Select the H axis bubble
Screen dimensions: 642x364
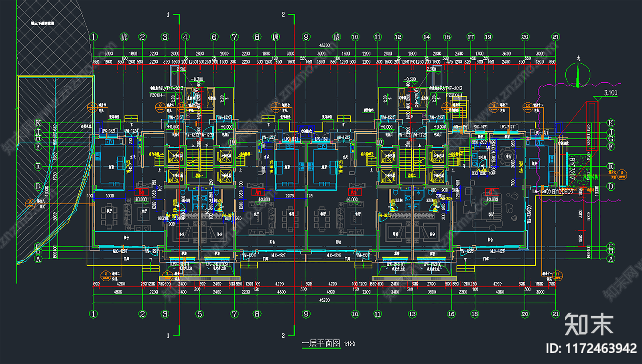(38, 138)
